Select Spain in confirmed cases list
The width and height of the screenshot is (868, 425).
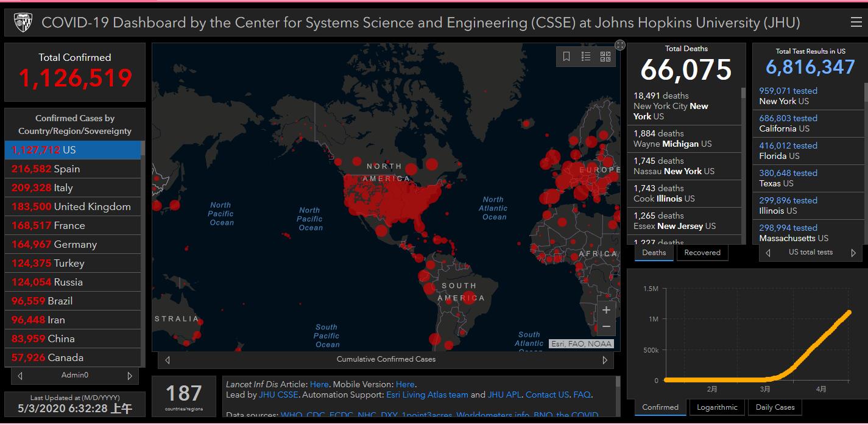[x=67, y=169]
